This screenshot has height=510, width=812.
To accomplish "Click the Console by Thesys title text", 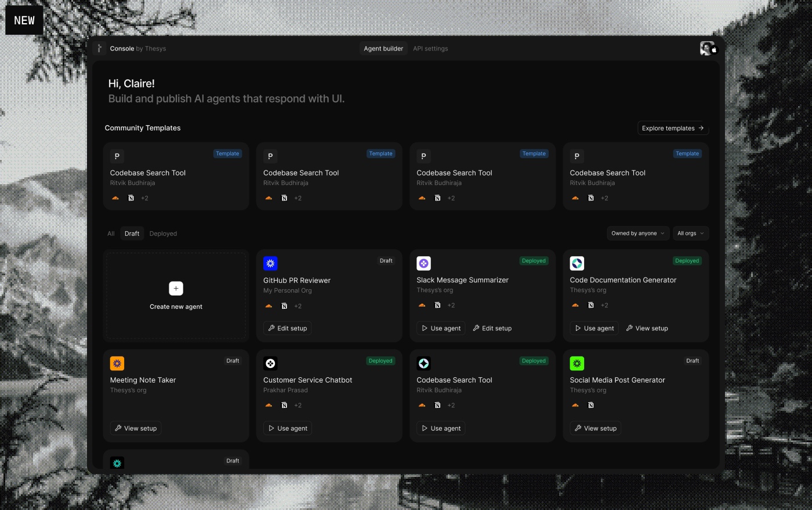I will pos(138,49).
